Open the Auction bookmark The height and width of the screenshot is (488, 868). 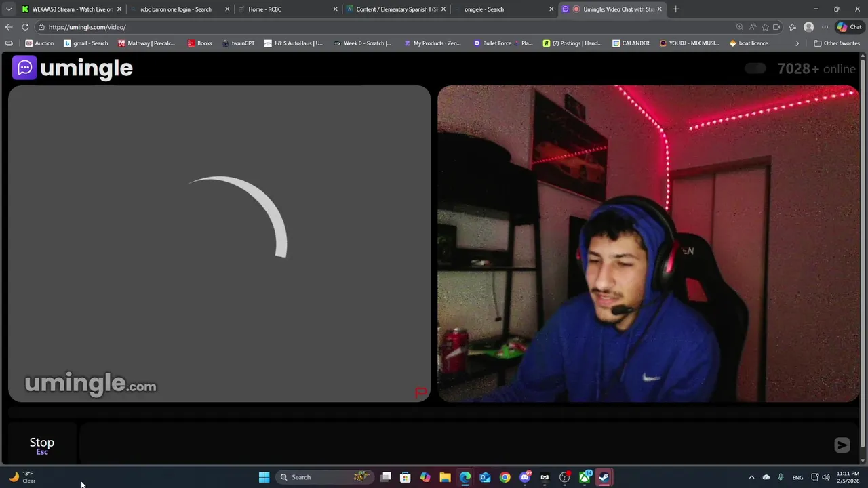39,43
